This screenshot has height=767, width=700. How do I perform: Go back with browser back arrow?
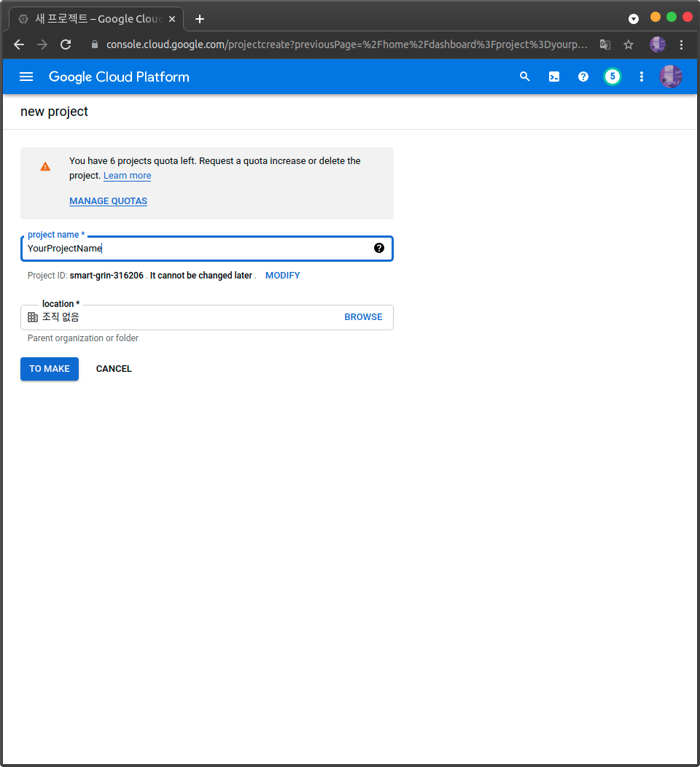[x=19, y=44]
